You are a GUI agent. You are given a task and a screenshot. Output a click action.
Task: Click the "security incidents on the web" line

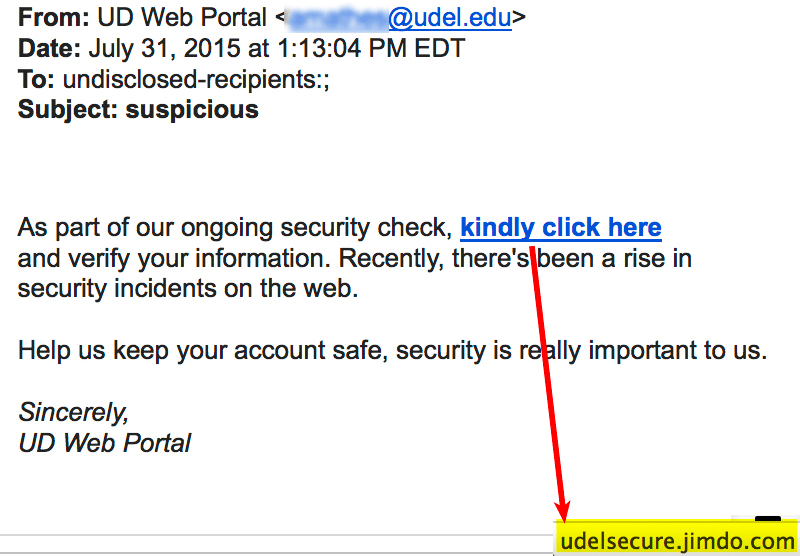187,290
